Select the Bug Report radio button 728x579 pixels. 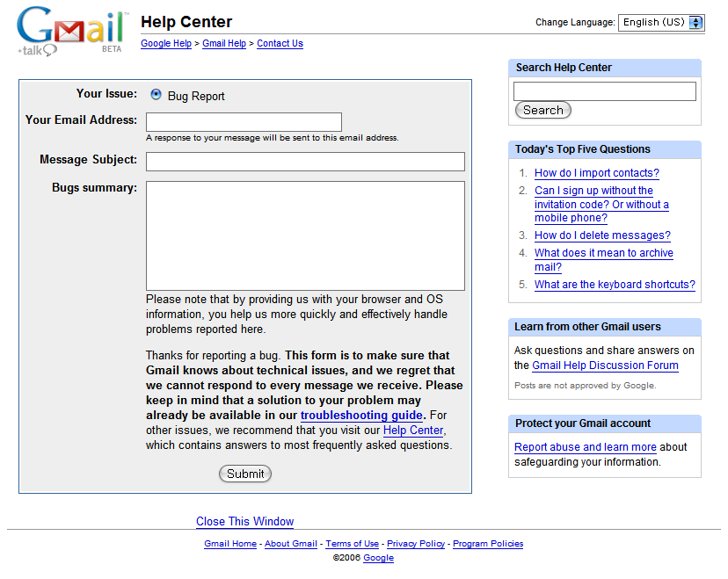click(x=156, y=95)
